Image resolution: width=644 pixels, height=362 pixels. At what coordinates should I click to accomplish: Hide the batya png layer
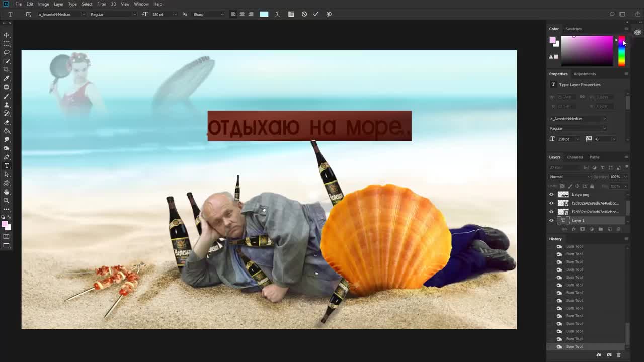coord(551,195)
